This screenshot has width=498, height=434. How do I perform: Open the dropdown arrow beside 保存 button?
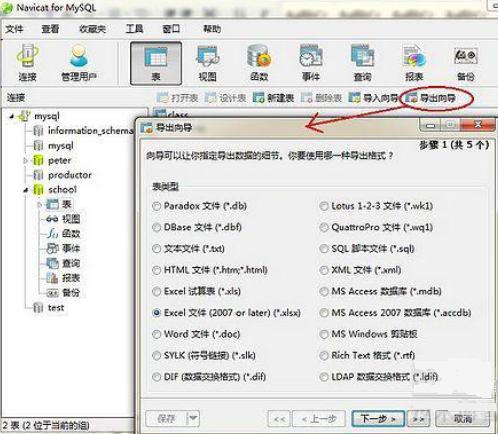pyautogui.click(x=193, y=418)
